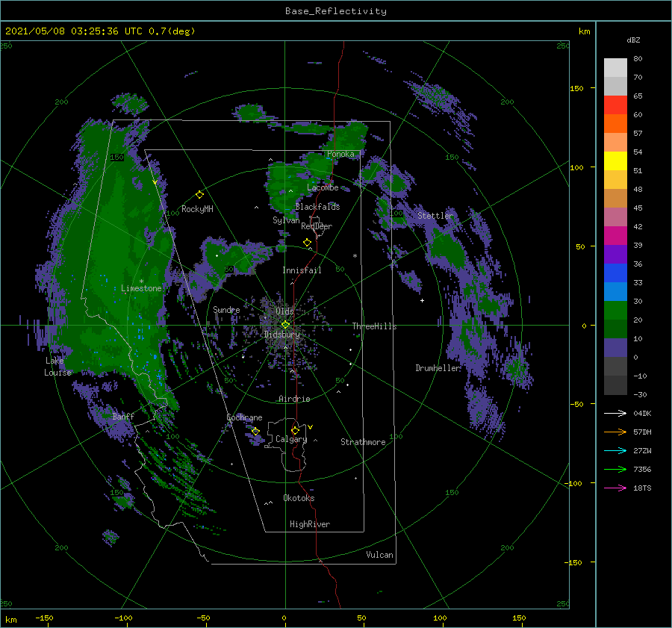Click the Airdrie label
This screenshot has height=628, width=672.
point(294,399)
